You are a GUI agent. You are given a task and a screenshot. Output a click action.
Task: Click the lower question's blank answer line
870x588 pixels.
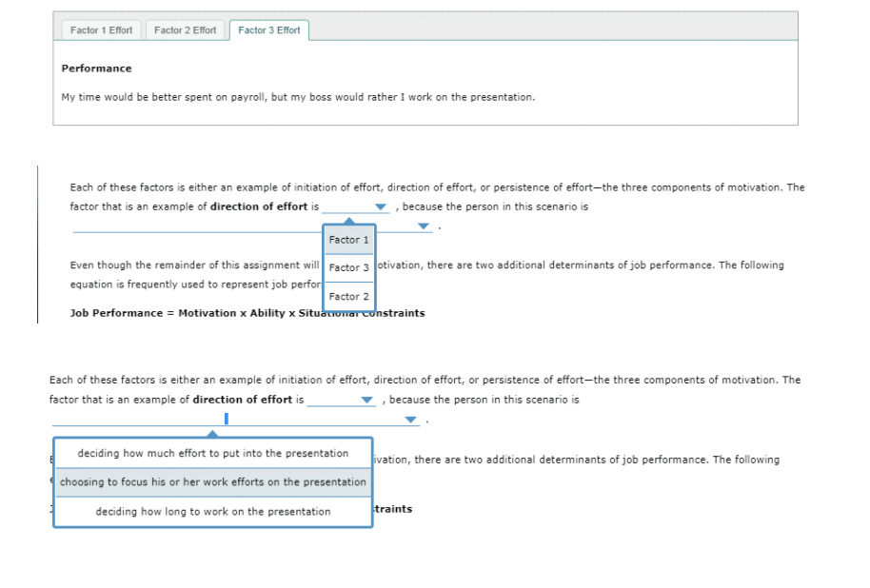pyautogui.click(x=133, y=421)
